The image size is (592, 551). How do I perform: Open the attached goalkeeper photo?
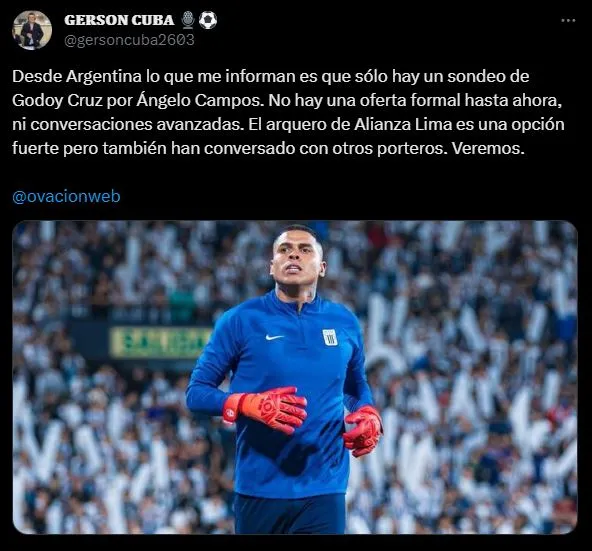(295, 377)
